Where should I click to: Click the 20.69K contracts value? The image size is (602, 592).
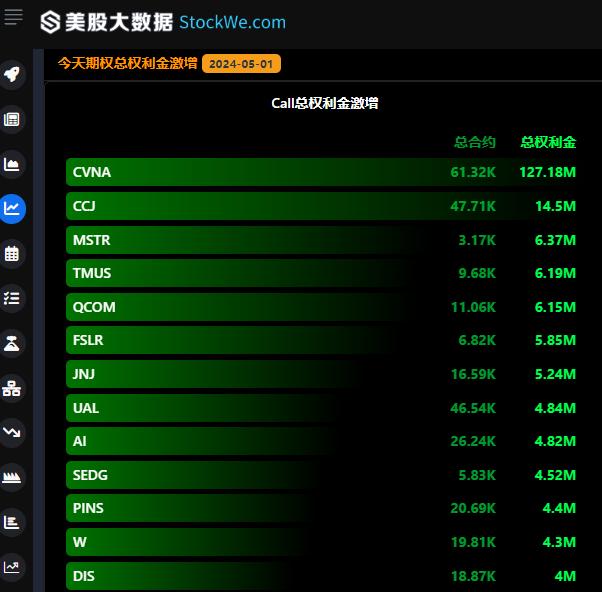point(473,508)
